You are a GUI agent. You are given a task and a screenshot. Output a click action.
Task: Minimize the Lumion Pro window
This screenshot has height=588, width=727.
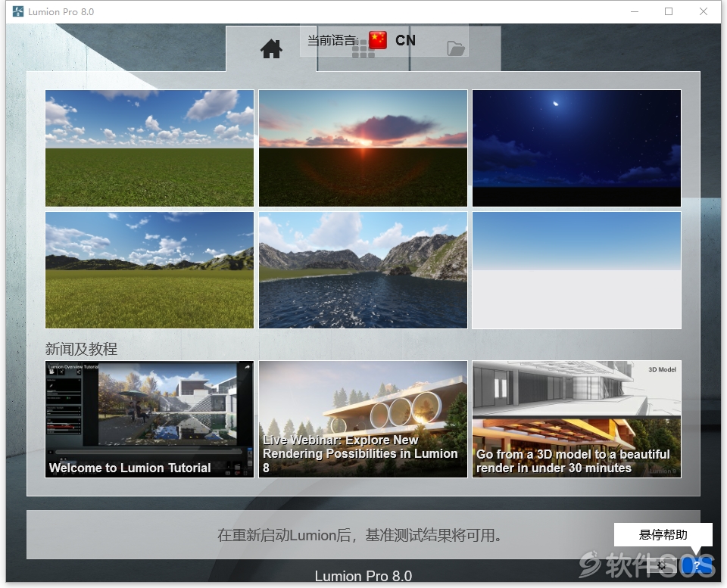tap(635, 11)
